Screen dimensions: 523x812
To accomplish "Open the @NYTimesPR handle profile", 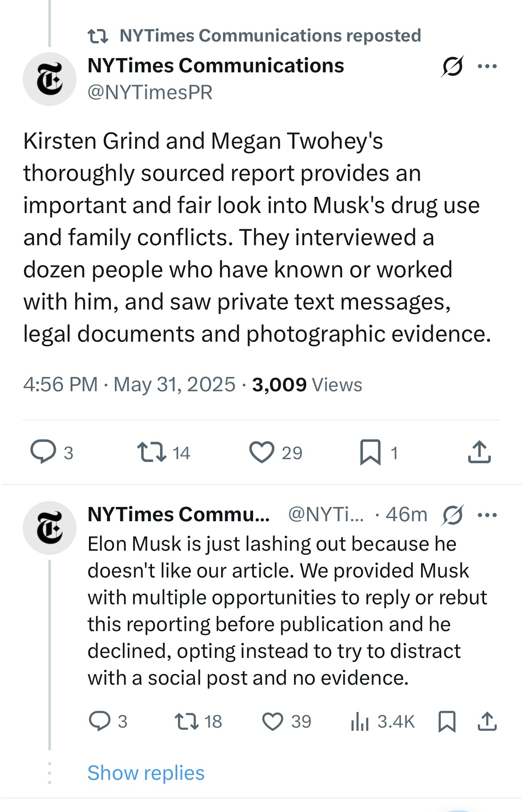I will click(150, 92).
